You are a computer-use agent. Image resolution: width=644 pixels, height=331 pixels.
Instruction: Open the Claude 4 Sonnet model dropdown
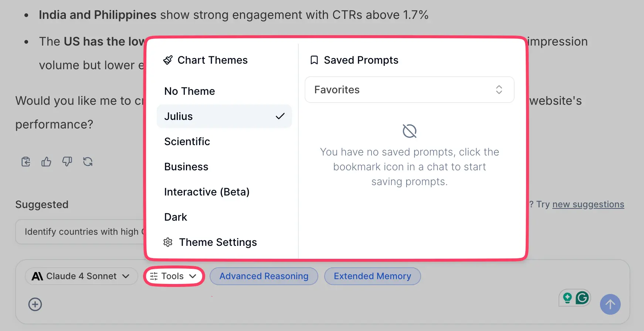tap(81, 276)
